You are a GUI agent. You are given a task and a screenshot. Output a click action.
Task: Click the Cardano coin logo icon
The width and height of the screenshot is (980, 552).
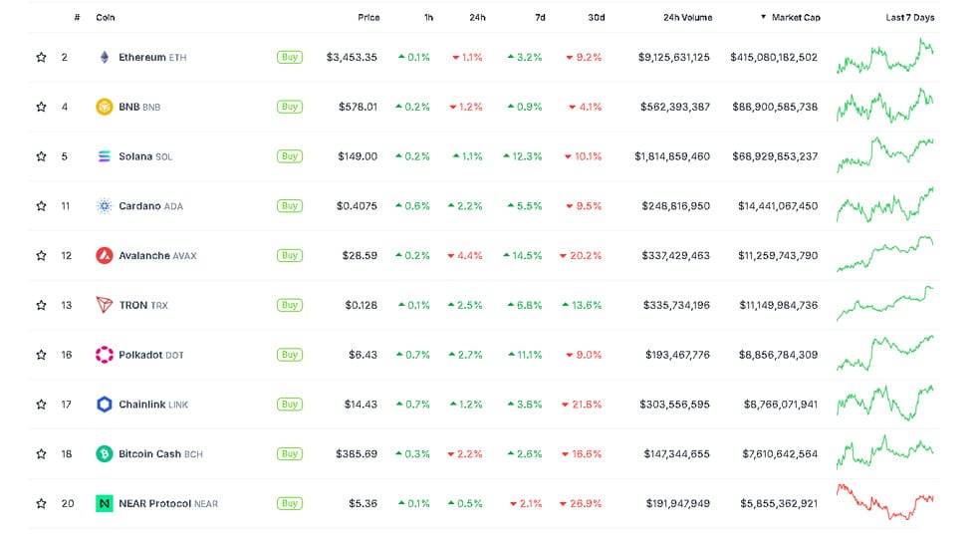[x=105, y=205]
